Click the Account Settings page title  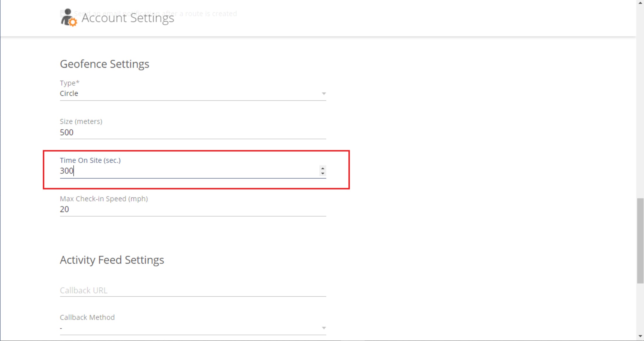pyautogui.click(x=128, y=18)
